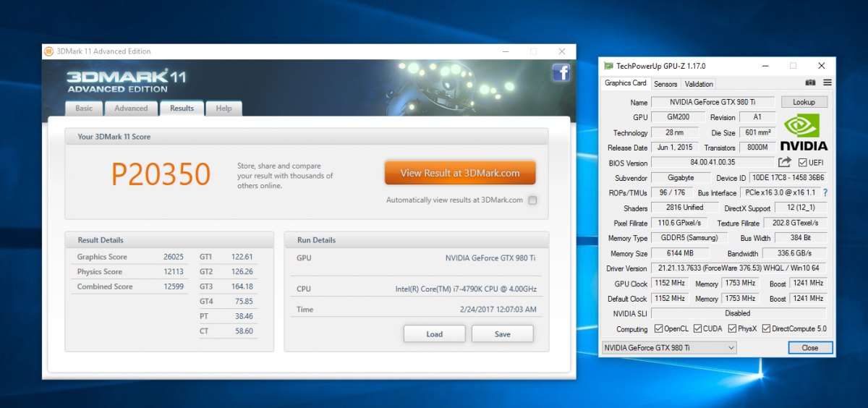Screen dimensions: 868x408
Task: Select the Graphics Card tab
Action: 626,83
